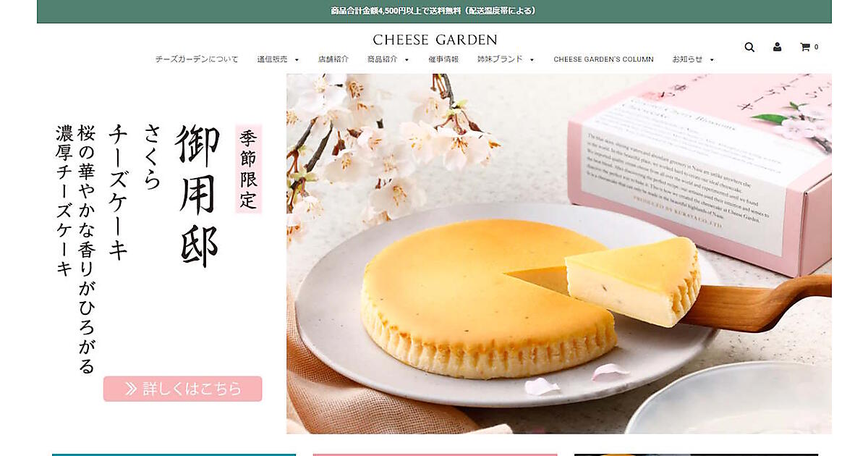Screen dimensions: 868x456
Task: Expand the 商品紹介 dropdown arrow
Action: (x=407, y=60)
